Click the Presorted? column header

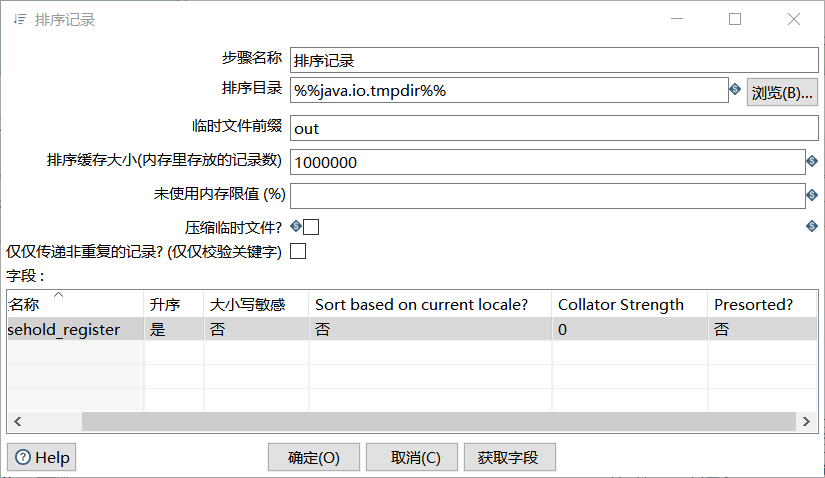pos(762,304)
